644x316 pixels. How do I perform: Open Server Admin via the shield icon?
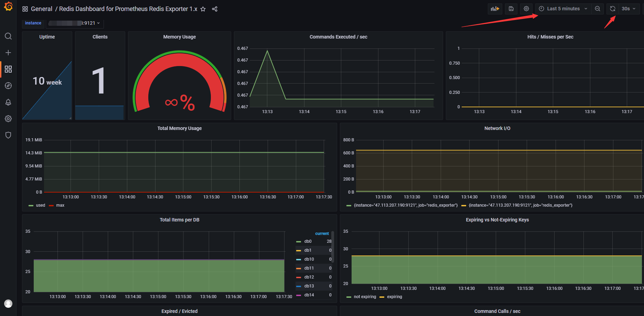click(x=8, y=135)
